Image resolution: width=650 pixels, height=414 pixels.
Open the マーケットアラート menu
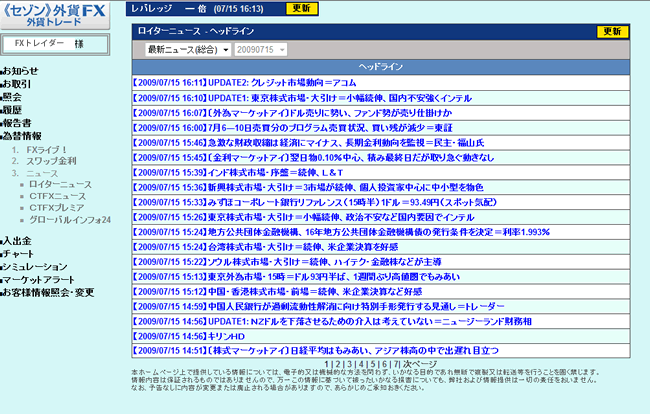38,280
